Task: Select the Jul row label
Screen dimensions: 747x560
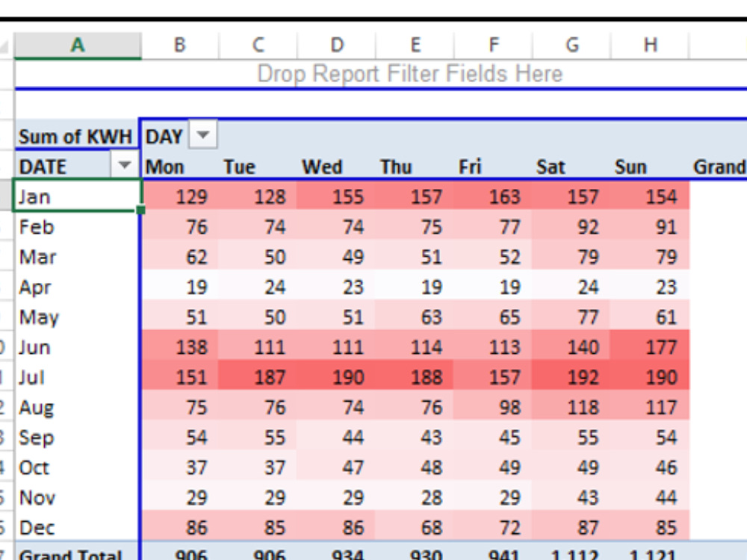Action: coord(31,377)
